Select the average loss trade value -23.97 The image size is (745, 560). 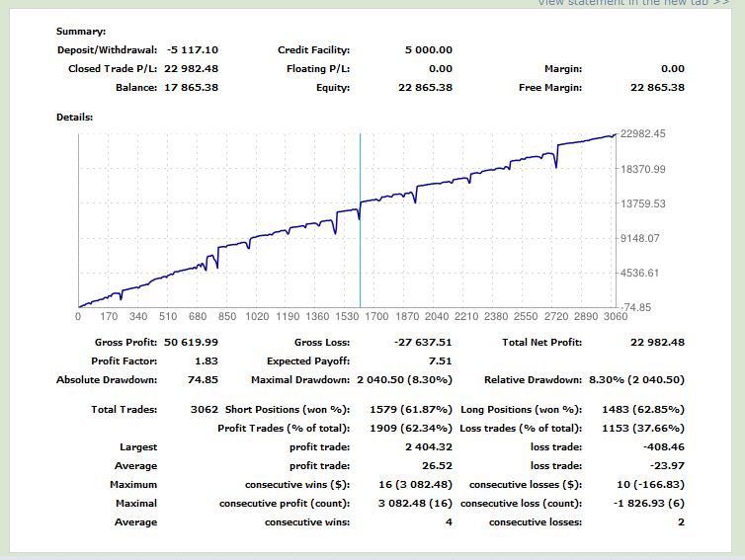pyautogui.click(x=667, y=466)
